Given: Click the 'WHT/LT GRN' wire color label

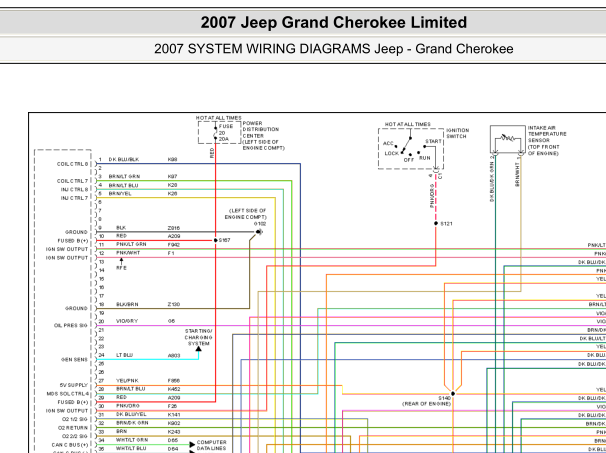Looking at the screenshot, I should (x=131, y=440).
